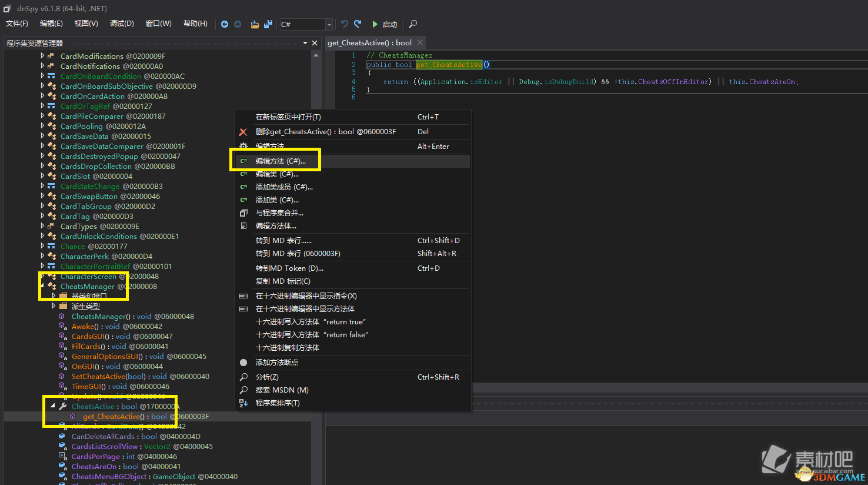Click the CardSwapButton class icon

52,196
